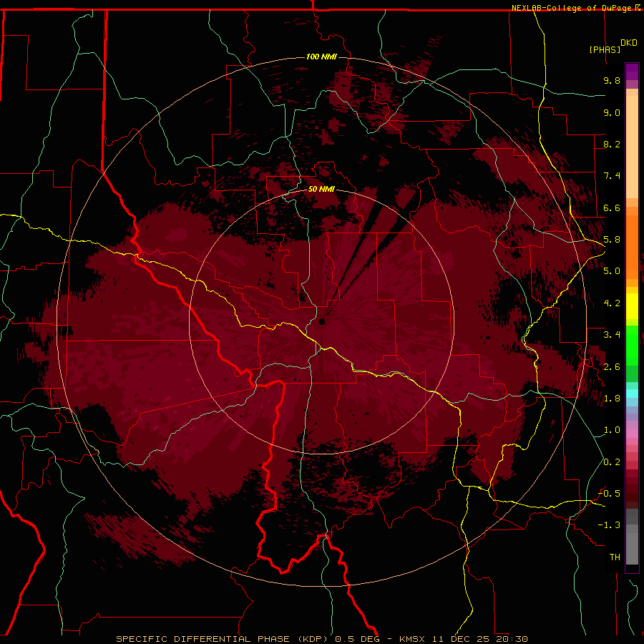This screenshot has height=644, width=644.
Task: Pick the orange swatch of the color bar
Action: 632,246
